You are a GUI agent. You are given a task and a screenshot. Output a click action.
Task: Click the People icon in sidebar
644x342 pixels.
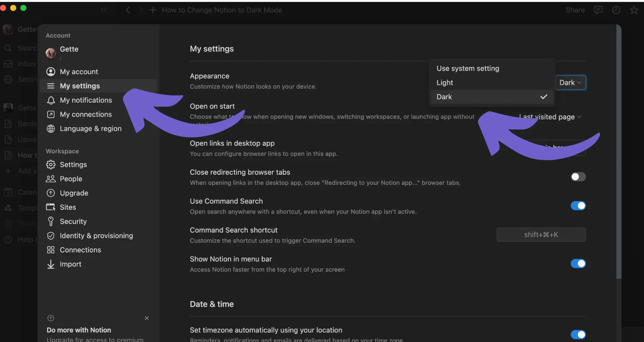click(x=51, y=179)
